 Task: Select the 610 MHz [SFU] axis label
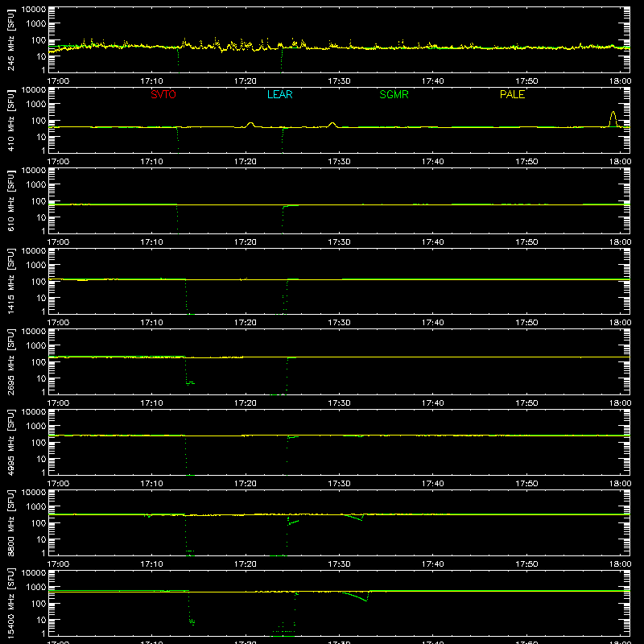point(10,200)
